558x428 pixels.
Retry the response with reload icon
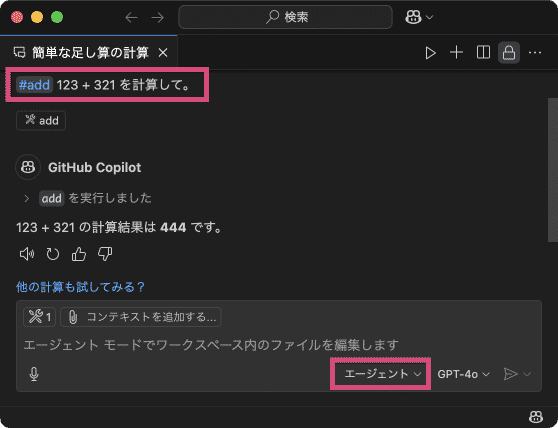[53, 254]
